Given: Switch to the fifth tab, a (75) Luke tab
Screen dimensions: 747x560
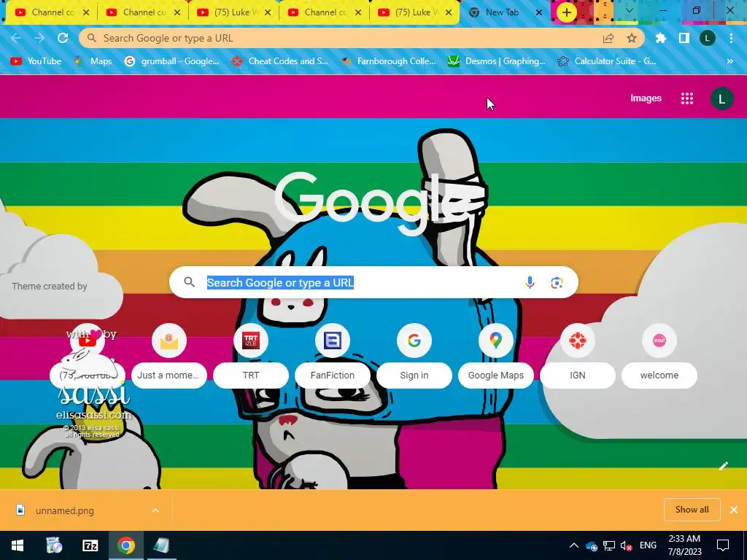Looking at the screenshot, I should coord(414,12).
